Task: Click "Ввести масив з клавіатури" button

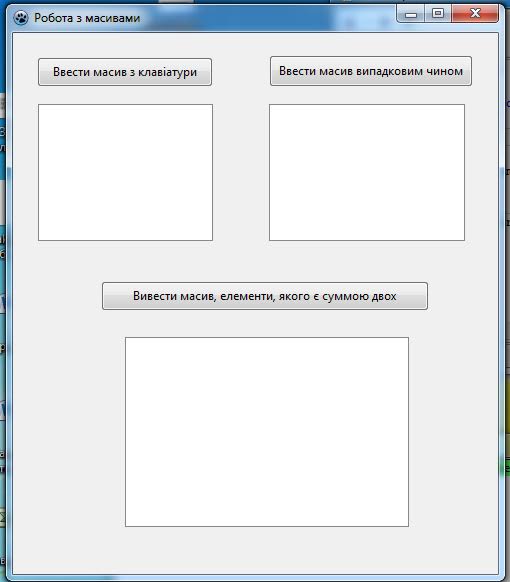Action: pos(125,72)
